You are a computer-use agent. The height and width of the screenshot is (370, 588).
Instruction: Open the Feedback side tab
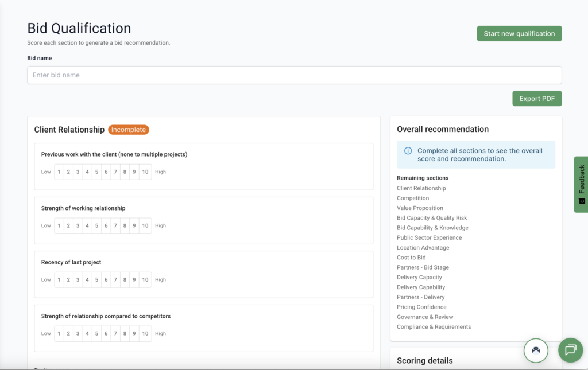click(x=581, y=184)
